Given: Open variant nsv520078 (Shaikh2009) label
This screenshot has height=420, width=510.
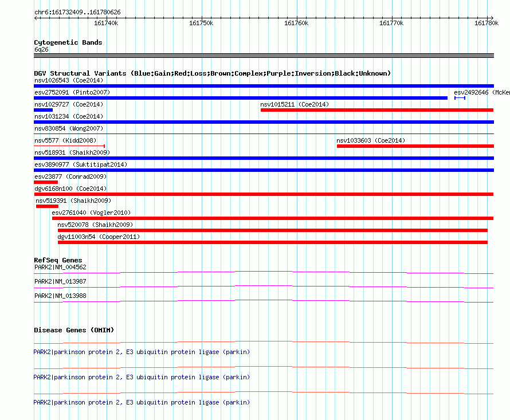Looking at the screenshot, I should pyautogui.click(x=95, y=225).
